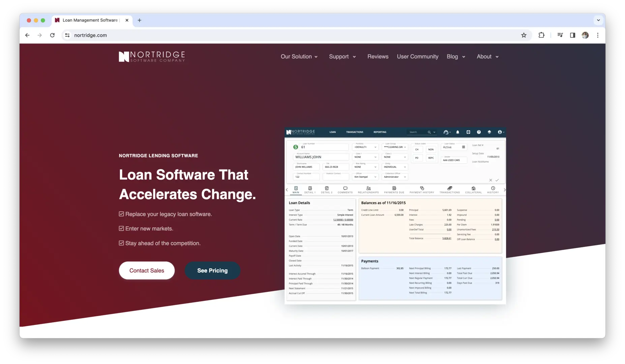Click the See Pricing button
625x364 pixels.
[212, 270]
